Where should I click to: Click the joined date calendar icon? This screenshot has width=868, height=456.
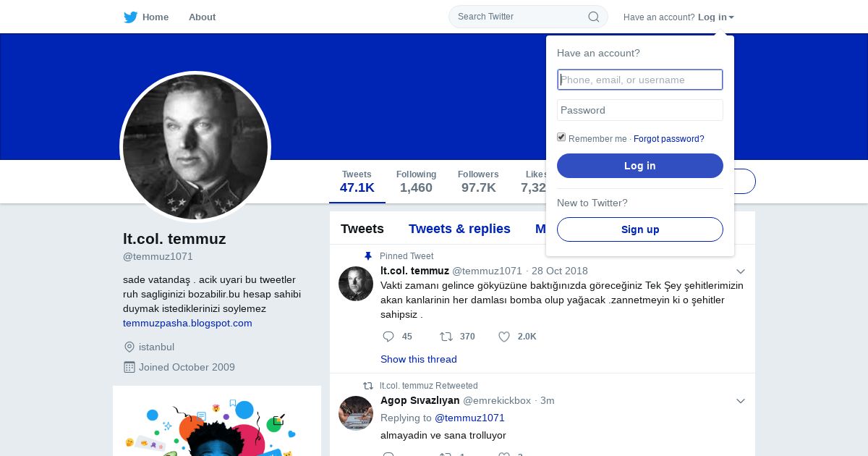[x=129, y=367]
